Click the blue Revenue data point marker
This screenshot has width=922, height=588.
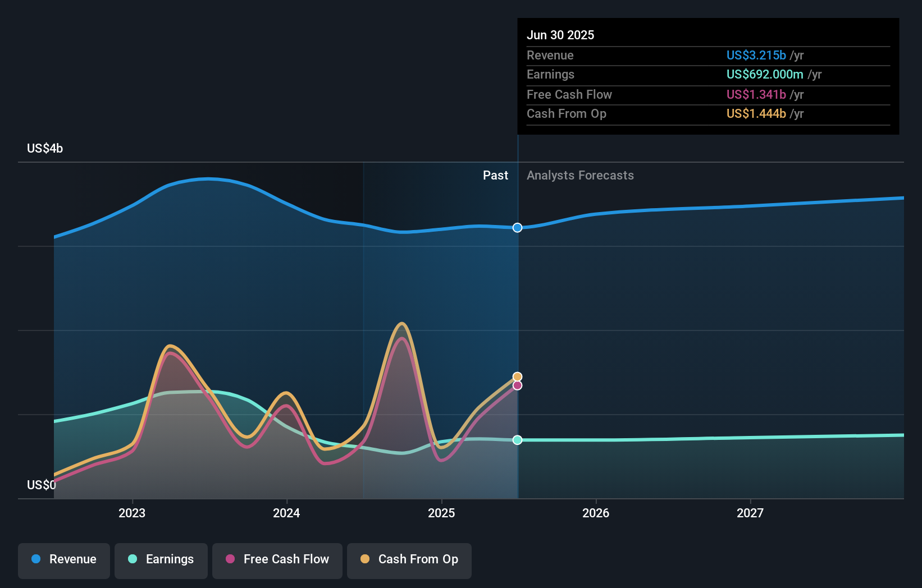tap(517, 227)
